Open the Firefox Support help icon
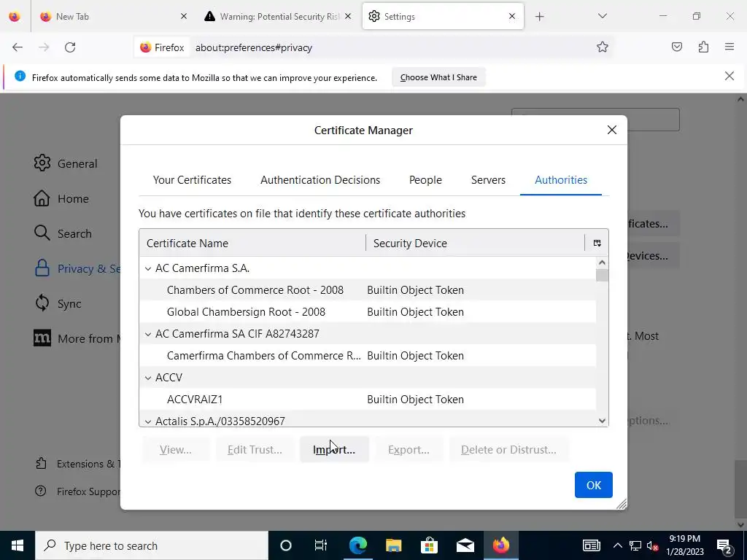747x560 pixels. 41,491
